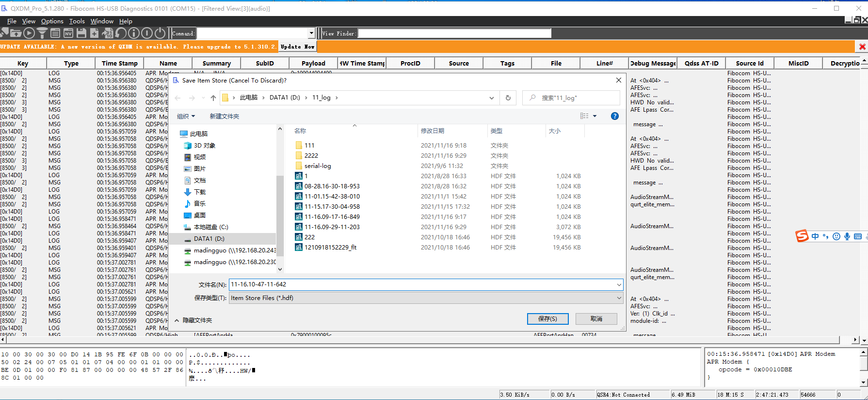The height and width of the screenshot is (400, 868).
Task: Click the Payload column header
Action: 313,63
